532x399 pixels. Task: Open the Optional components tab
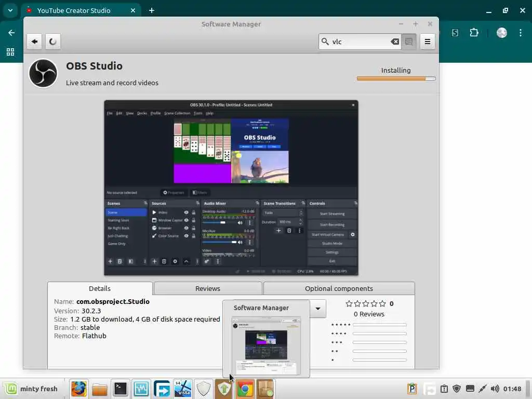tap(339, 288)
